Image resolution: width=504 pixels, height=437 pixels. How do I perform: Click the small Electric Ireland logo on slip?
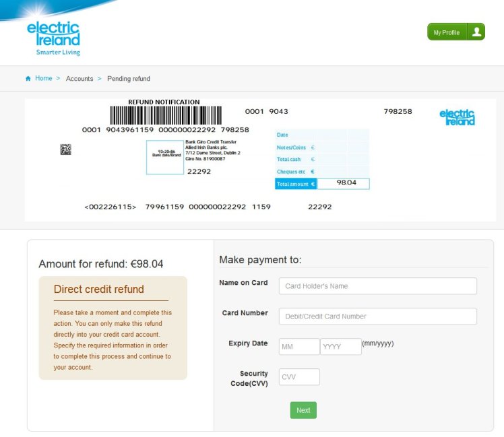[x=457, y=117]
